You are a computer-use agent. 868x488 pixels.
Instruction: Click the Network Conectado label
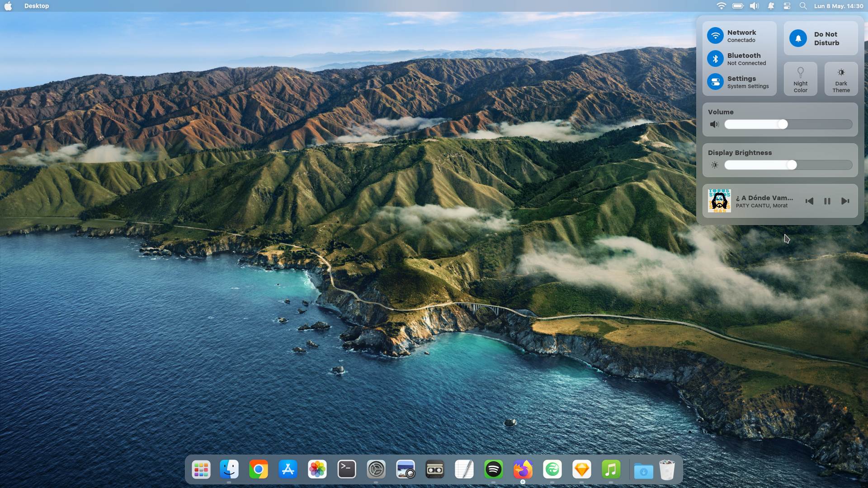pos(741,36)
